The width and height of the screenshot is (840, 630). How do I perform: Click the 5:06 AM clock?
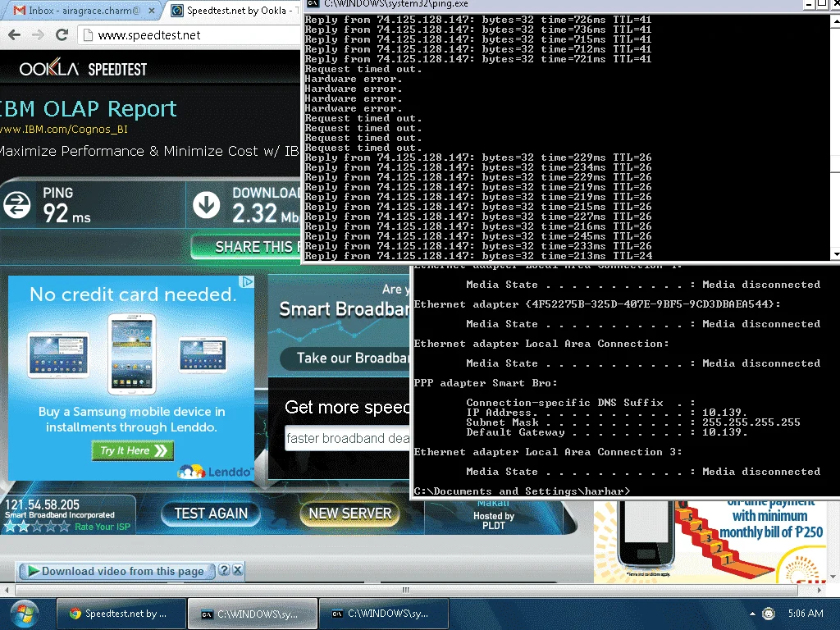tap(806, 614)
